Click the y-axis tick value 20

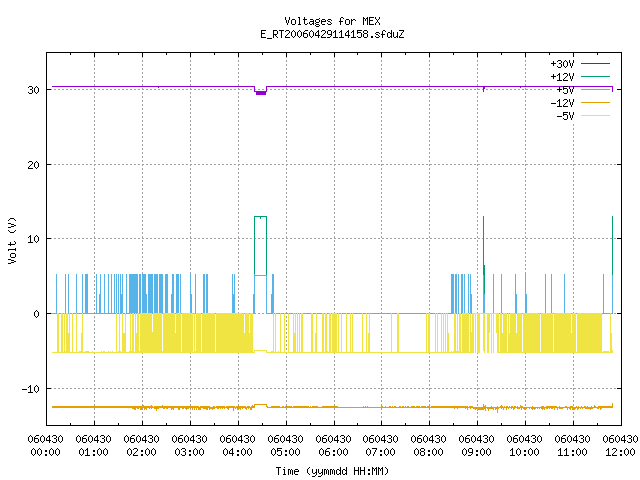(x=33, y=165)
